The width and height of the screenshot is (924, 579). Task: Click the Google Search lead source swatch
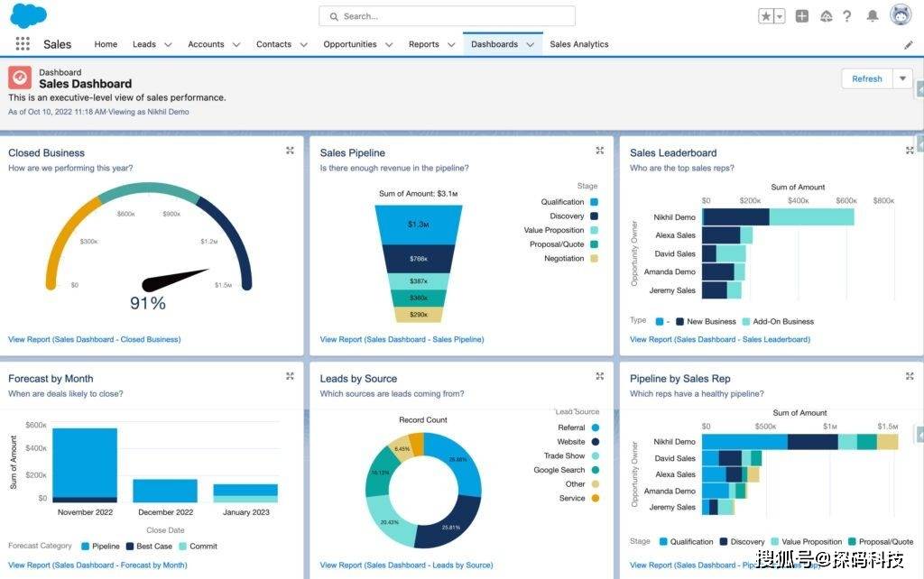point(596,470)
